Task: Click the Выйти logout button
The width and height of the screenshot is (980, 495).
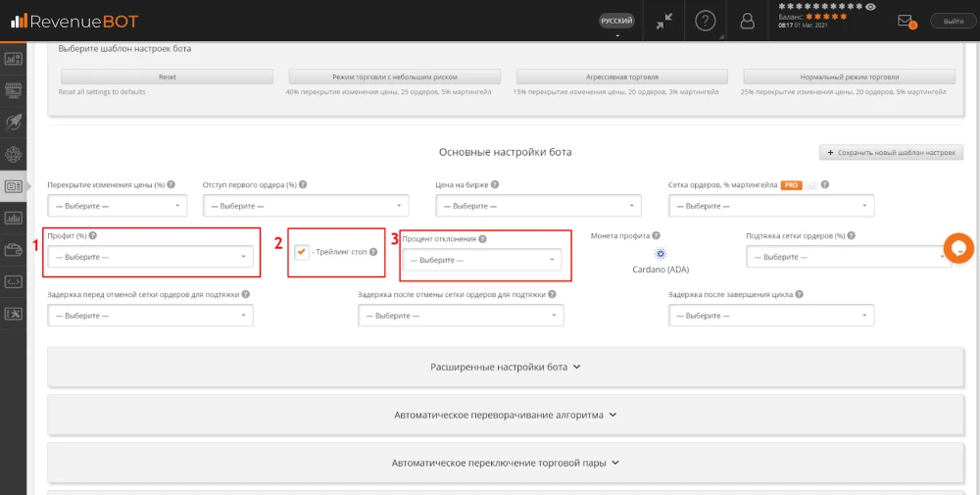Action: point(954,22)
